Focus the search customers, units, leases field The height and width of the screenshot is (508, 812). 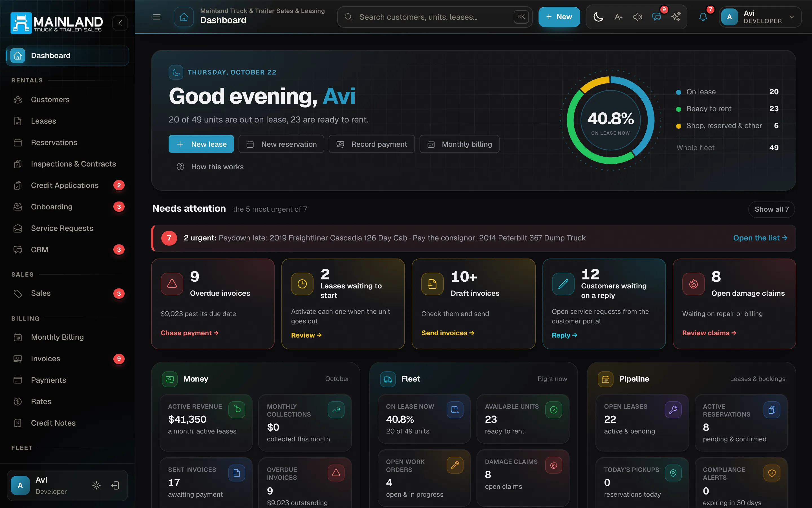coord(435,17)
